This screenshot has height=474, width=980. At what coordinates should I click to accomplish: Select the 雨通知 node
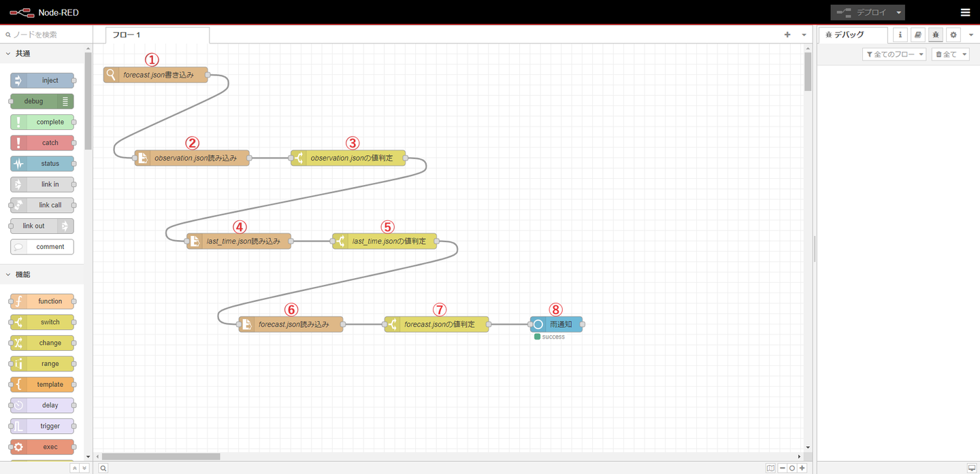point(556,324)
